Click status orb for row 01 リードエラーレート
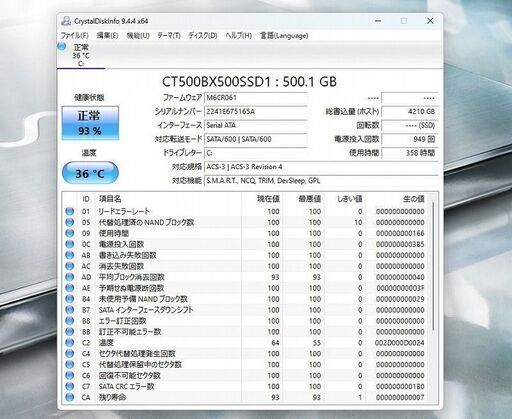This screenshot has height=419, width=512. click(69, 211)
